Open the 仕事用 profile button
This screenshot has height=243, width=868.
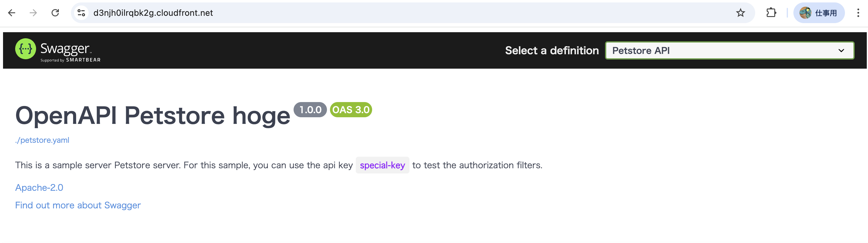(x=819, y=13)
